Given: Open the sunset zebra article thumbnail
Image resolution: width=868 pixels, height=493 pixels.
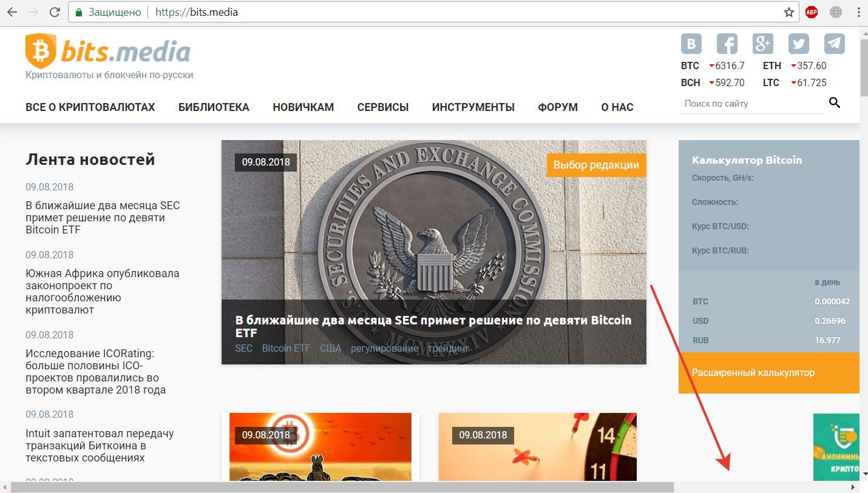Looking at the screenshot, I should click(x=320, y=447).
